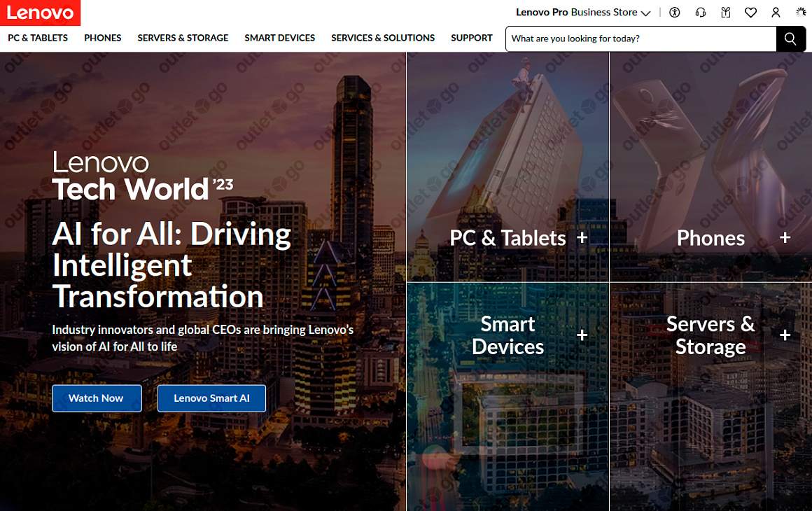Screen dimensions: 812x511
Task: Expand Smart Devices tile plus icon
Action: click(x=582, y=335)
